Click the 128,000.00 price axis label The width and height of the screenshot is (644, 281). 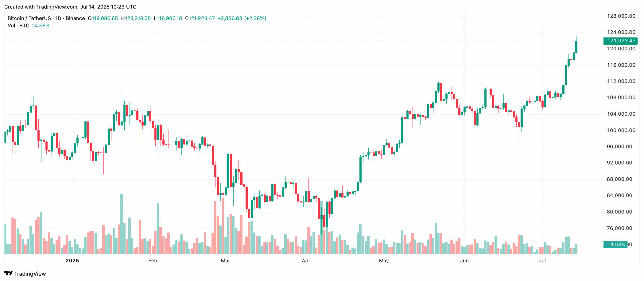tap(621, 16)
